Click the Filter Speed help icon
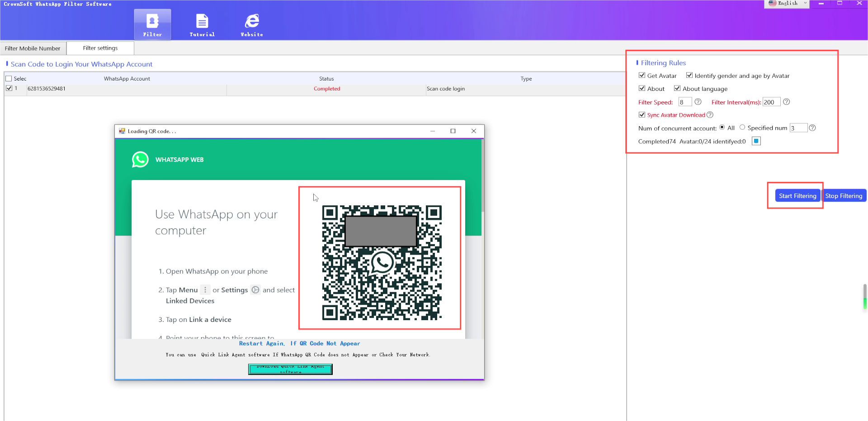This screenshot has width=868, height=421. click(x=698, y=102)
